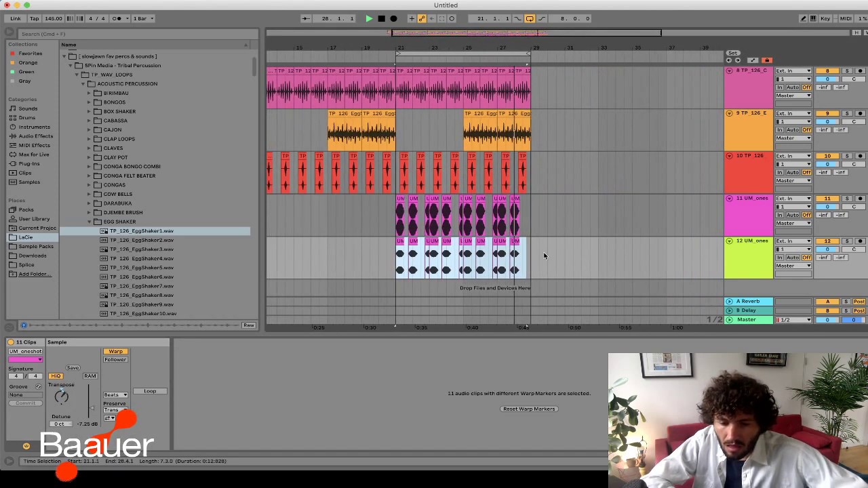Click Next Locator arrow icon
868x488 pixels.
[x=737, y=60]
